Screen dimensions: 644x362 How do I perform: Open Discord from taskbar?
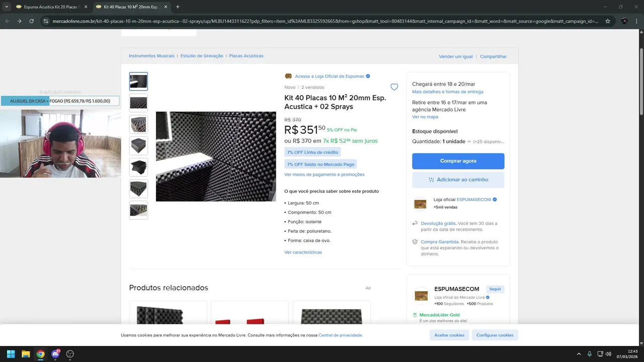[x=55, y=354]
